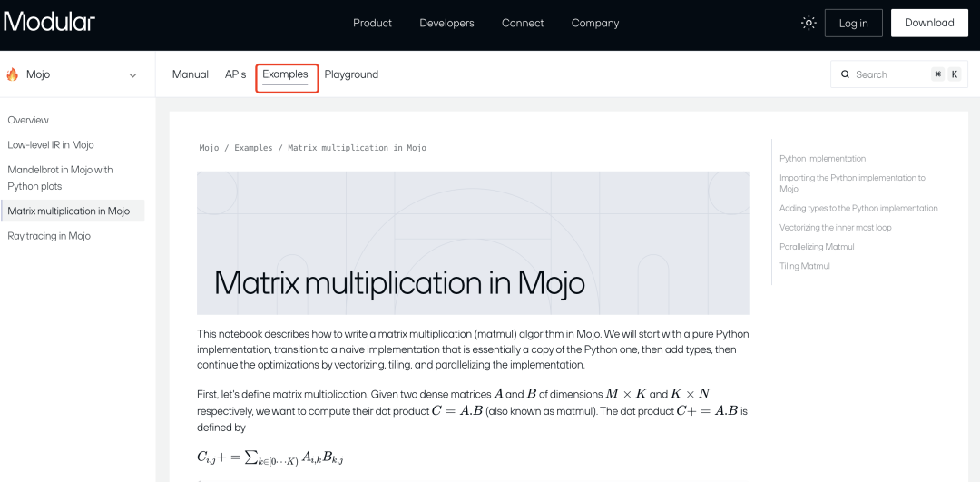Click the Examples breadcrumb link
This screenshot has height=482, width=980.
tap(253, 148)
